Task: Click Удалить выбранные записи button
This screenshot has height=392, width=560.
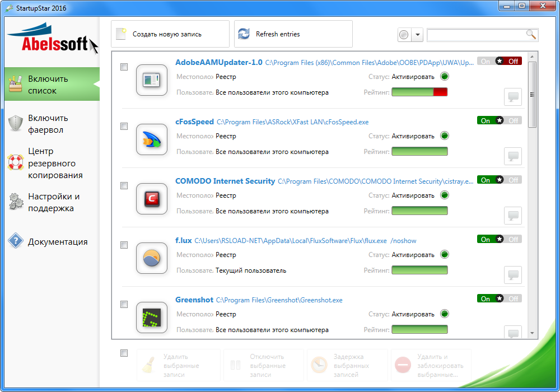Action: click(x=179, y=366)
